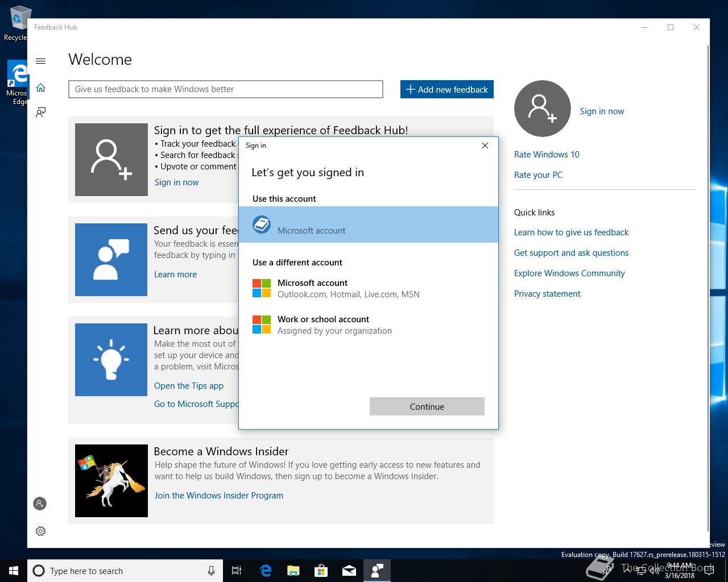Image resolution: width=728 pixels, height=582 pixels.
Task: Click the Cortana circle icon in the search box
Action: click(x=39, y=571)
